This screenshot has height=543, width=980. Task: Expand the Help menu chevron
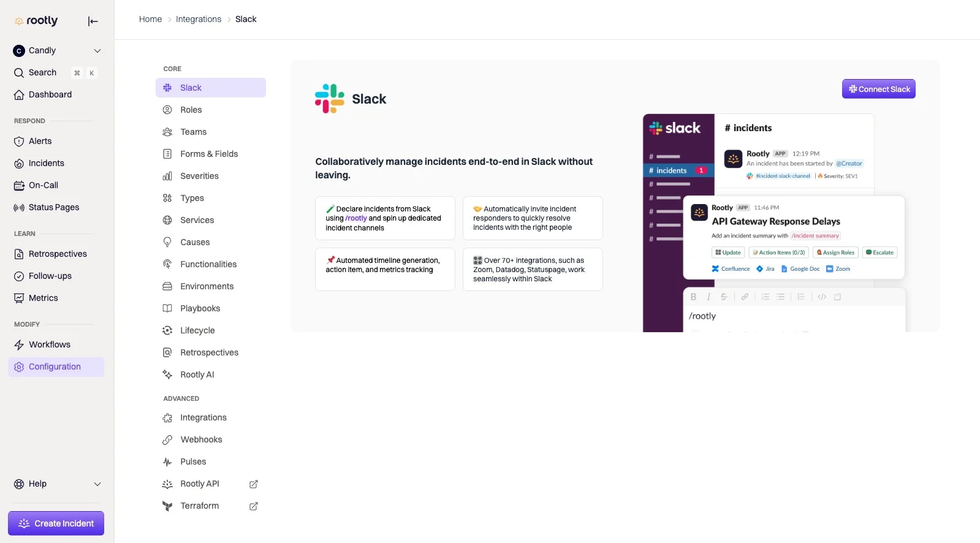pyautogui.click(x=97, y=484)
